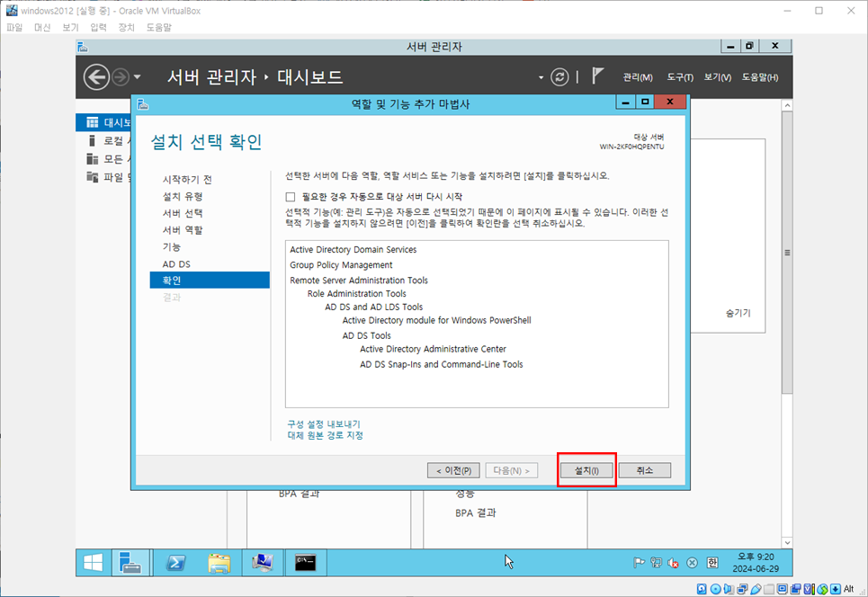The image size is (868, 597).
Task: Open the small dropdown arrow before refresh icon
Action: [541, 77]
